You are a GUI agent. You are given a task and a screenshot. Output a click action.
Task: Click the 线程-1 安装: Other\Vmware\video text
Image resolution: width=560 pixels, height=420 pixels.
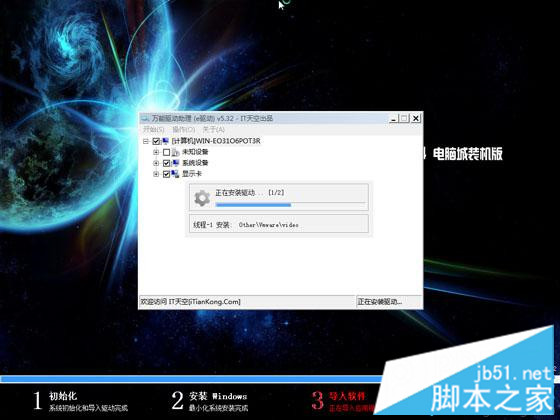[246, 225]
